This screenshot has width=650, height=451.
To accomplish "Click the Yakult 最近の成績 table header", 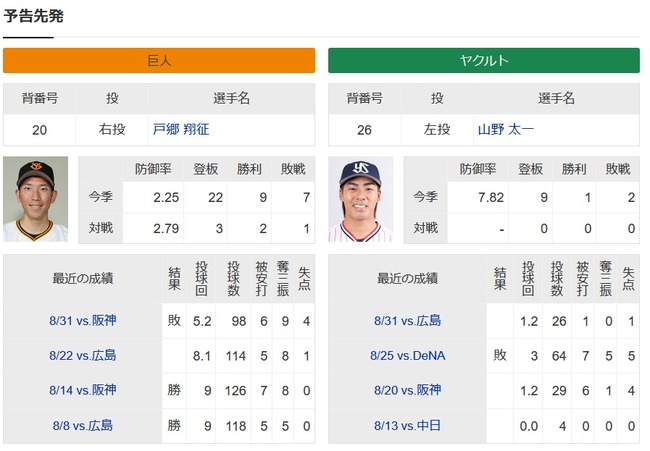I will click(407, 278).
